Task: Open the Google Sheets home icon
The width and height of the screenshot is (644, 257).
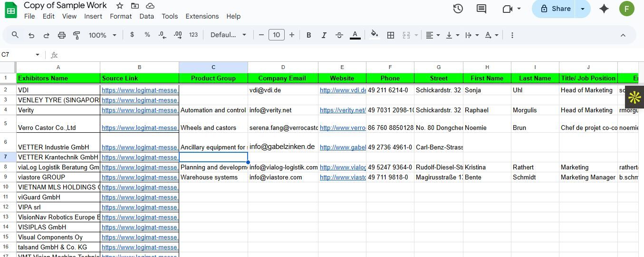Action: tap(10, 10)
